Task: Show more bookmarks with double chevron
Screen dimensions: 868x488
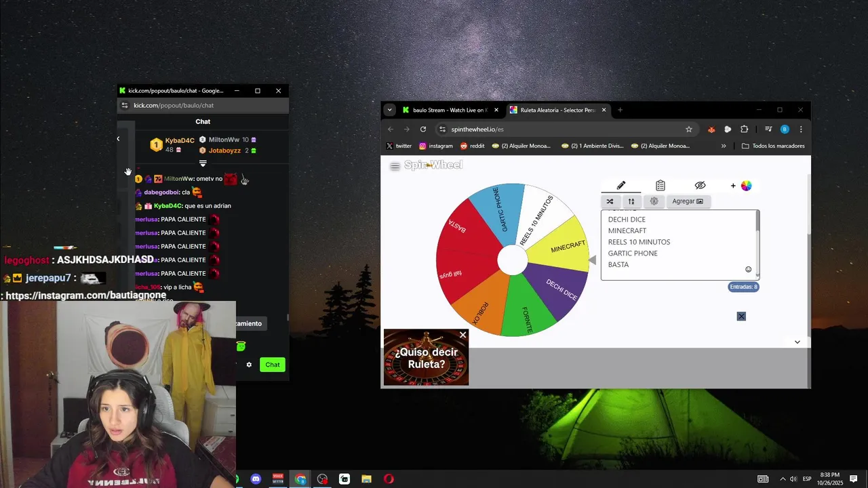Action: (x=724, y=146)
